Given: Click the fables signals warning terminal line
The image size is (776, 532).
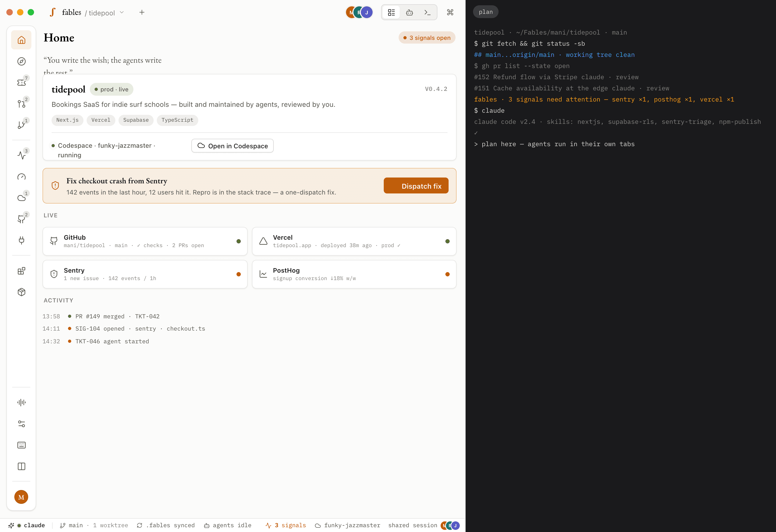Looking at the screenshot, I should pyautogui.click(x=604, y=100).
